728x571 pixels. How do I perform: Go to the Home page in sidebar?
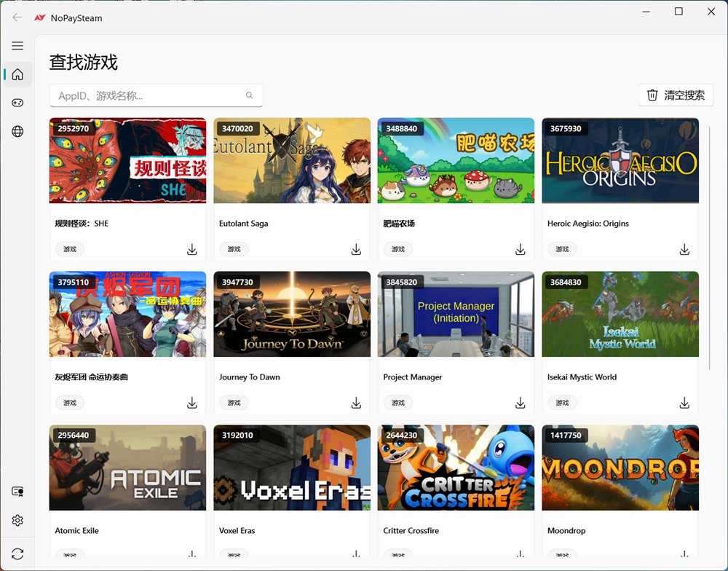pyautogui.click(x=17, y=74)
